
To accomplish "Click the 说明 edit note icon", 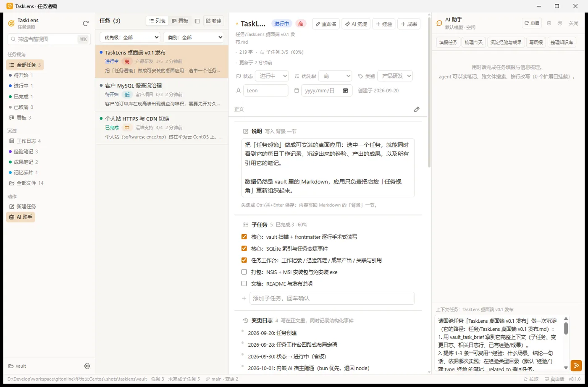I will coord(246,131).
